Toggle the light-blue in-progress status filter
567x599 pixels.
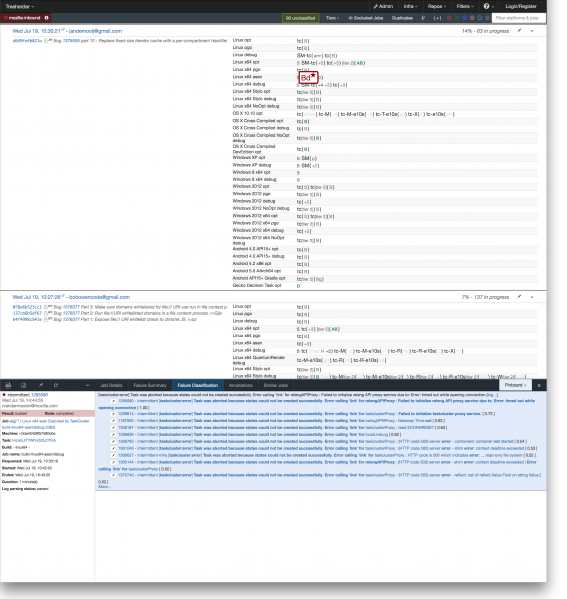point(480,18)
